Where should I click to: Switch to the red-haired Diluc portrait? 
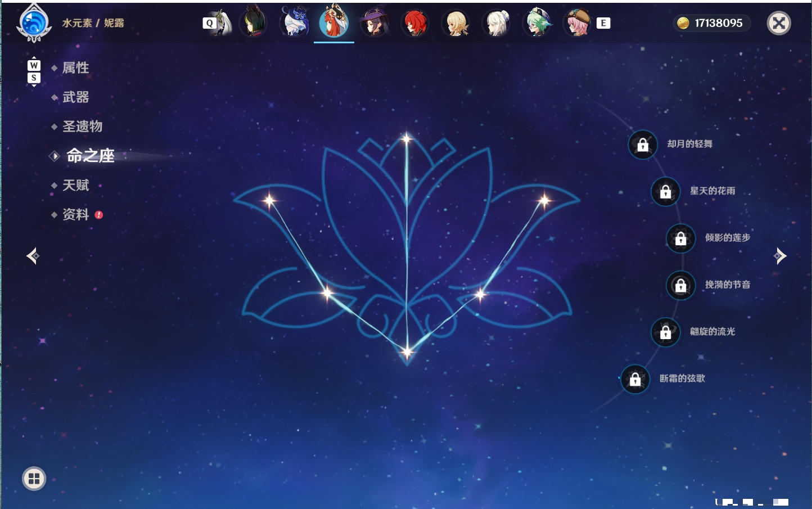[x=415, y=23]
